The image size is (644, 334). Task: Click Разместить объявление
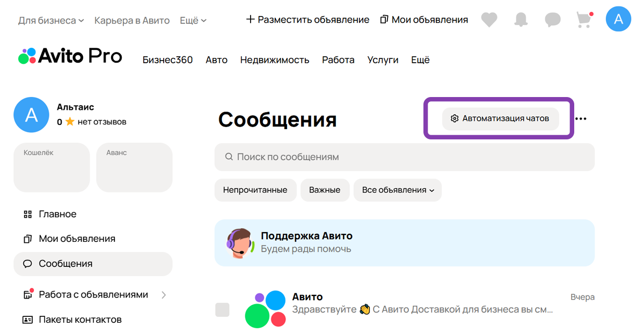point(308,19)
